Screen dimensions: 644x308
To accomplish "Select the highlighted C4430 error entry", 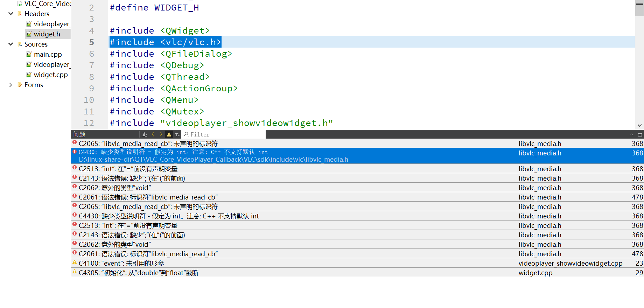I will coord(357,156).
